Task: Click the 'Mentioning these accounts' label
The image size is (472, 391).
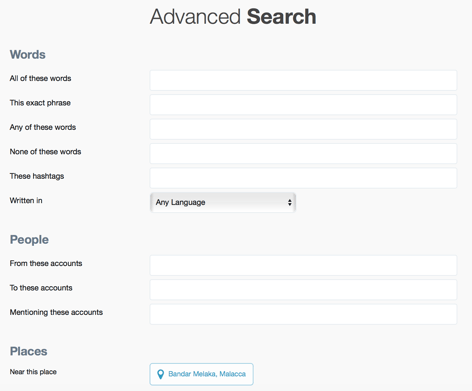Action: tap(56, 312)
